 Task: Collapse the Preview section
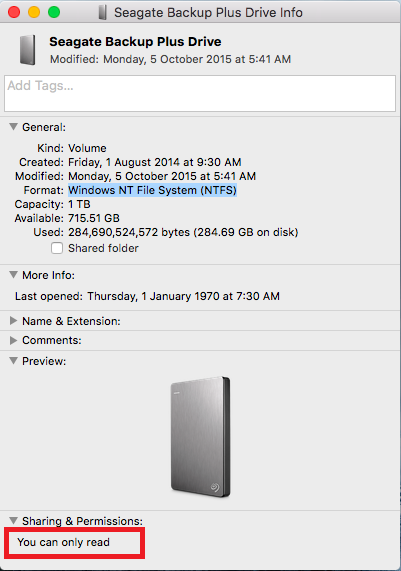point(13,361)
